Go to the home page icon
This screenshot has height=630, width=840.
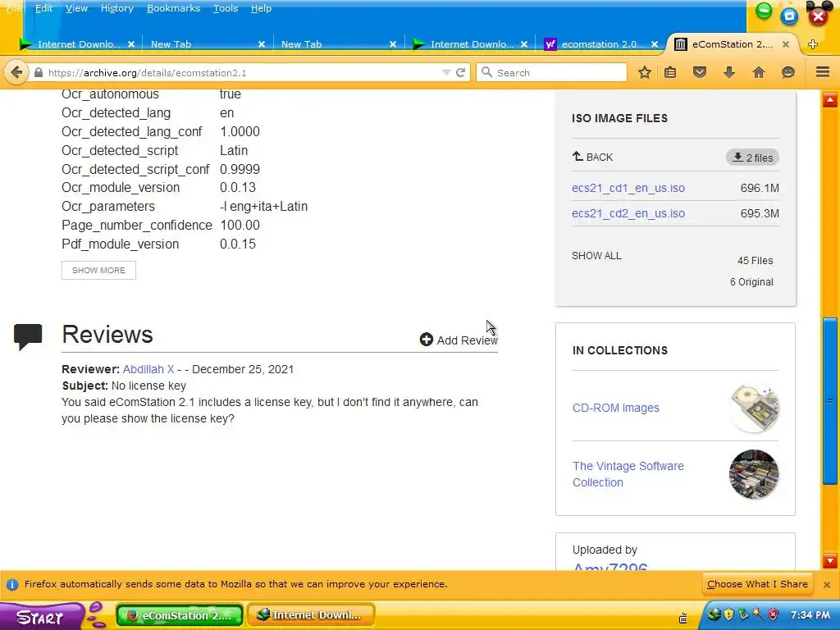click(759, 72)
